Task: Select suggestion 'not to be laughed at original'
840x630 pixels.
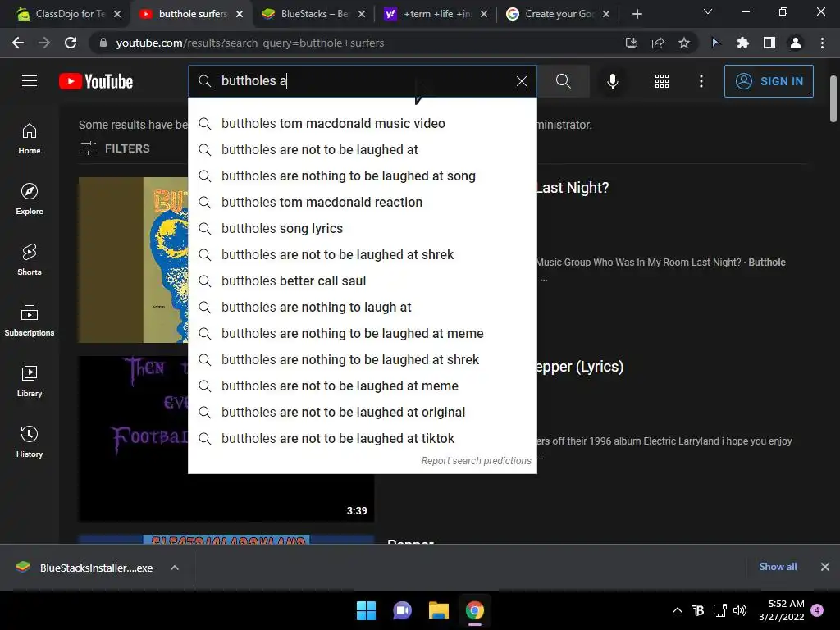Action: 363,412
